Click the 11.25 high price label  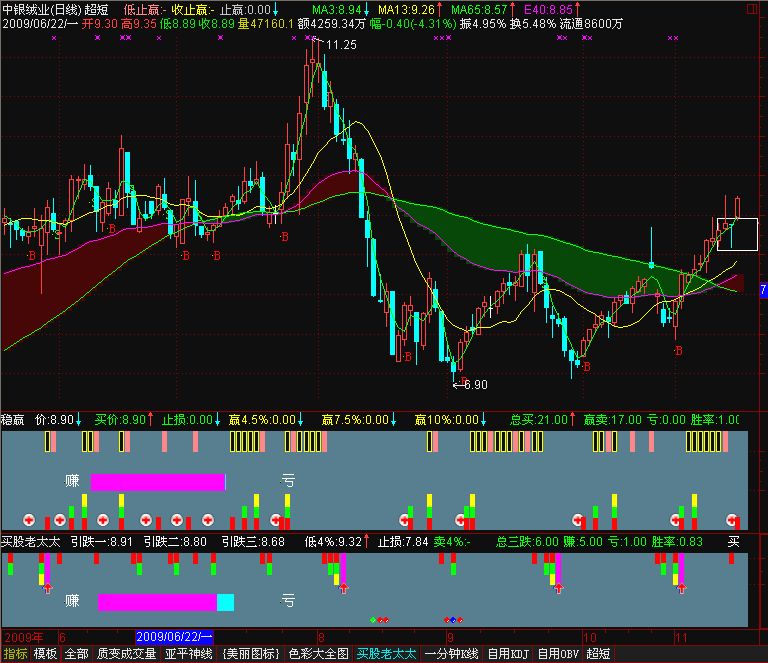[341, 45]
